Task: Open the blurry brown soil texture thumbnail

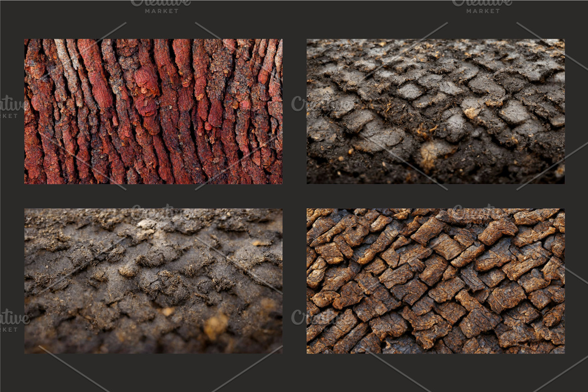Action: click(153, 281)
